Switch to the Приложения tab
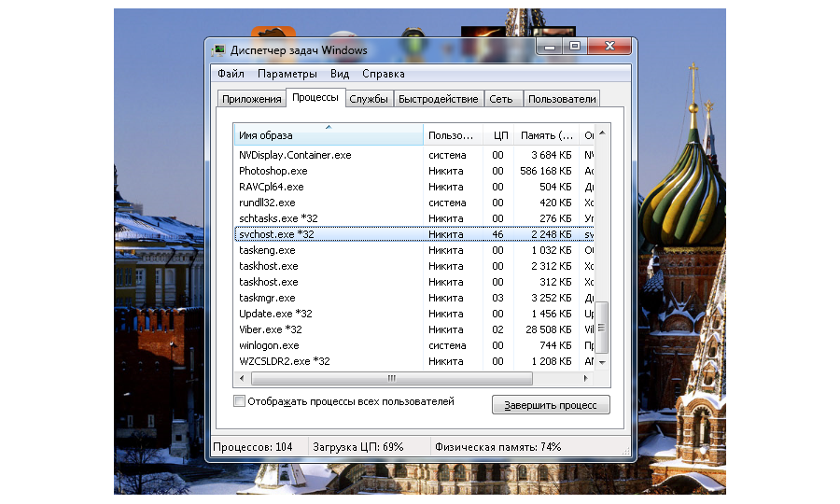This screenshot has width=840, height=504. pyautogui.click(x=251, y=99)
